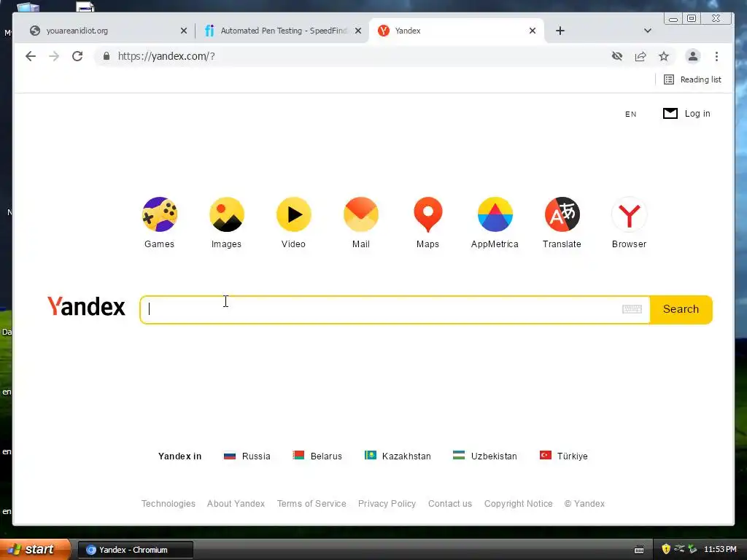
Task: Close the Yandex tab
Action: [x=533, y=31]
